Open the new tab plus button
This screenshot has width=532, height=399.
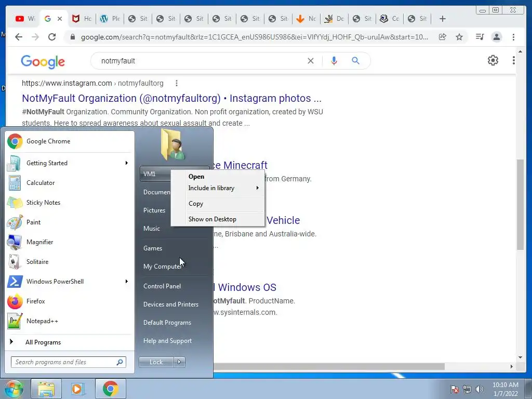click(443, 19)
